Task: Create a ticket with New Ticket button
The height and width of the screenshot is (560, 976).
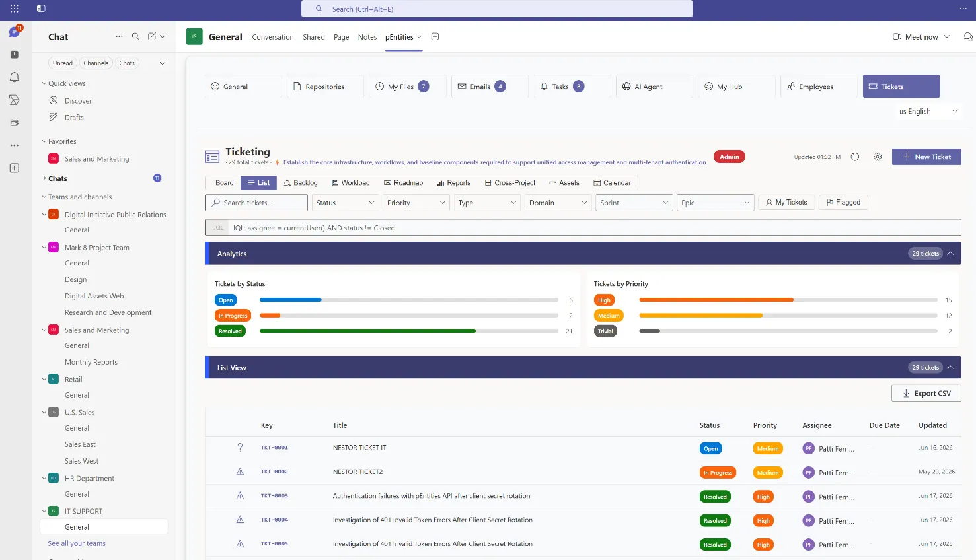Action: point(926,157)
